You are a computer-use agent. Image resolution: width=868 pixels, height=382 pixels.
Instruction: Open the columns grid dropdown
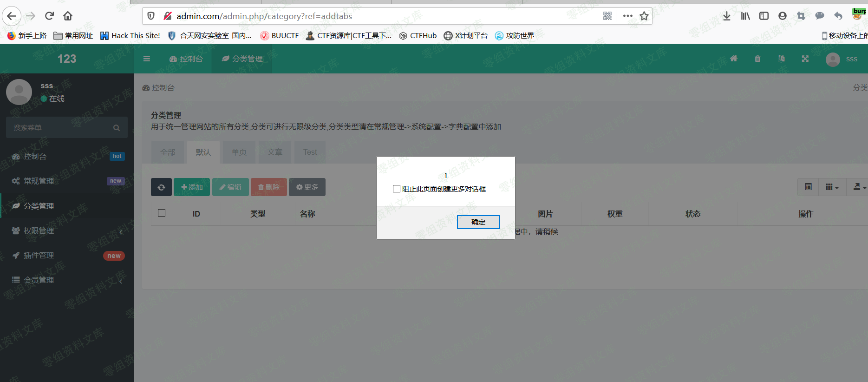pos(832,187)
